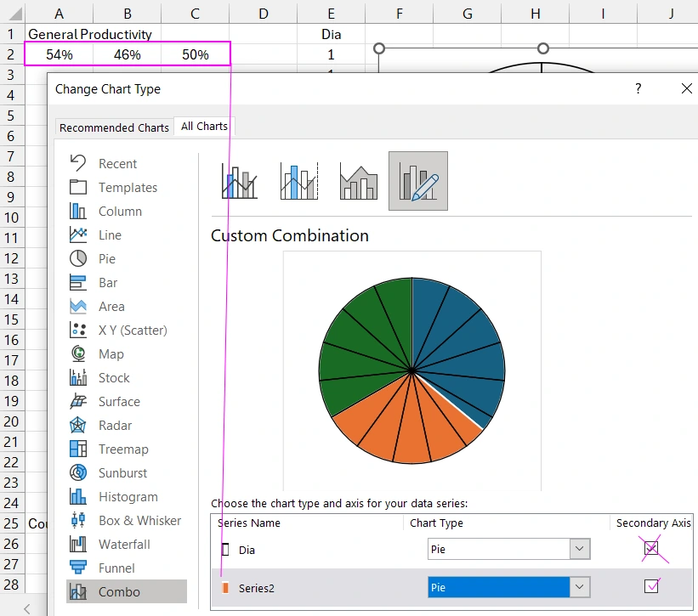Open the Chart Type dropdown for Dia

pyautogui.click(x=580, y=550)
